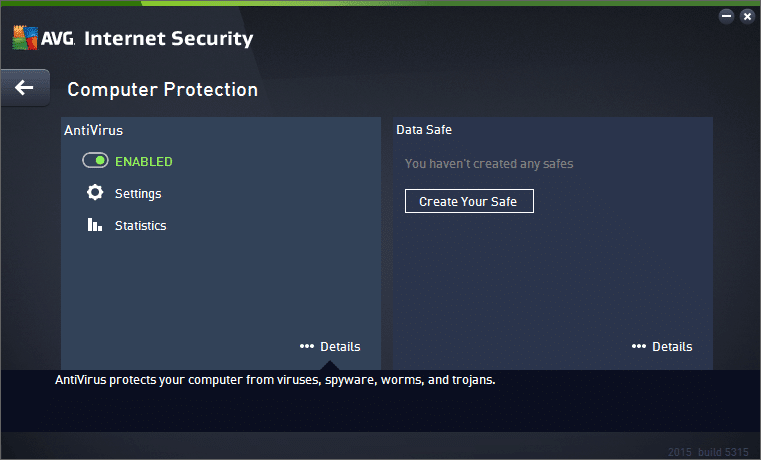This screenshot has height=460, width=761.
Task: Minimize the AVG Internet Security window
Action: click(727, 16)
